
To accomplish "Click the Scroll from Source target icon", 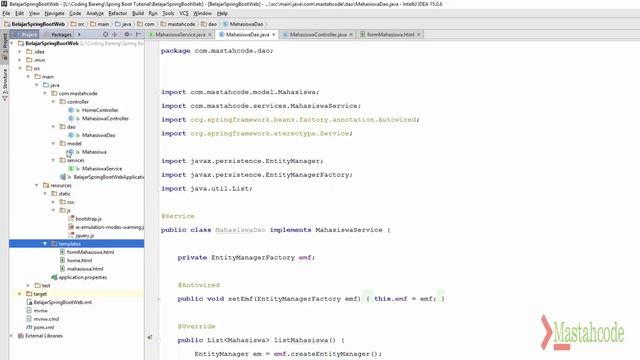I will pos(105,35).
